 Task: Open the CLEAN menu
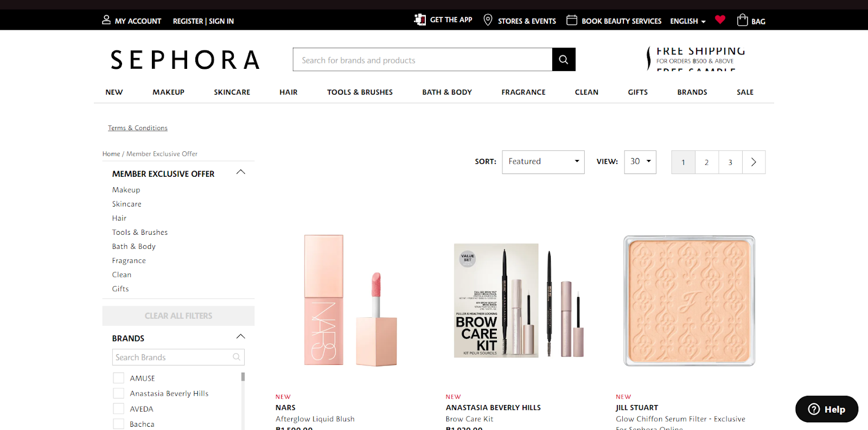(586, 92)
